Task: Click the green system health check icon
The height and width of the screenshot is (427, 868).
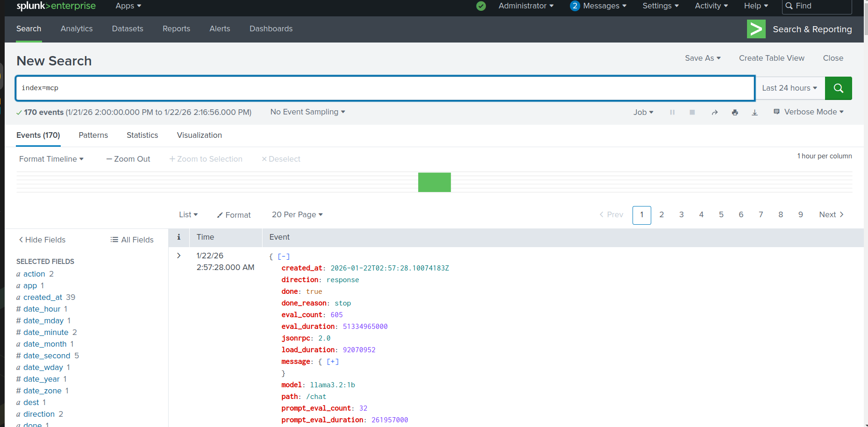Action: 481,6
